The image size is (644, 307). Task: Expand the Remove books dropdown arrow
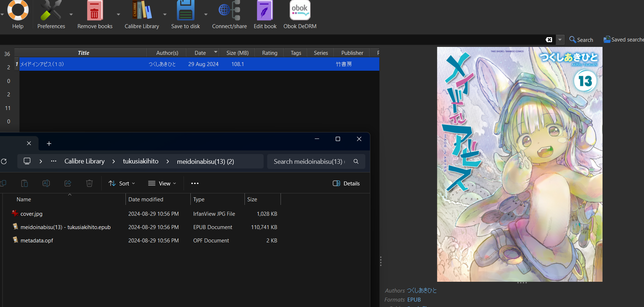pos(118,14)
